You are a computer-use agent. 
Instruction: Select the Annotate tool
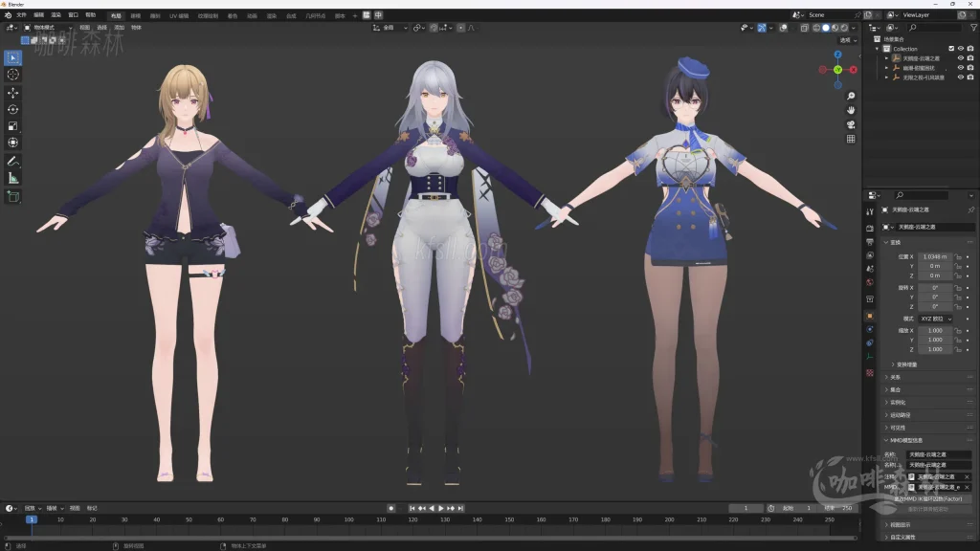[x=13, y=161]
